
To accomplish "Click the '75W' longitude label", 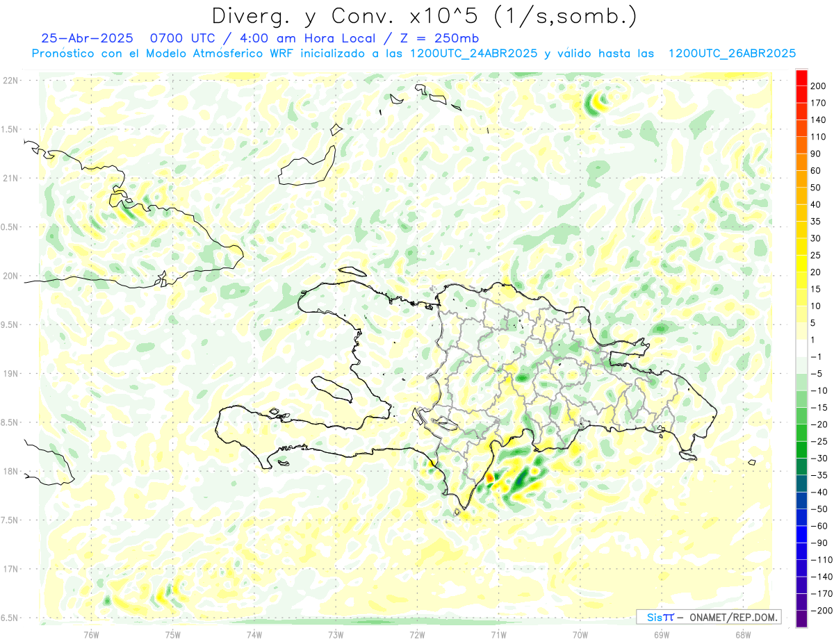I will tap(173, 635).
